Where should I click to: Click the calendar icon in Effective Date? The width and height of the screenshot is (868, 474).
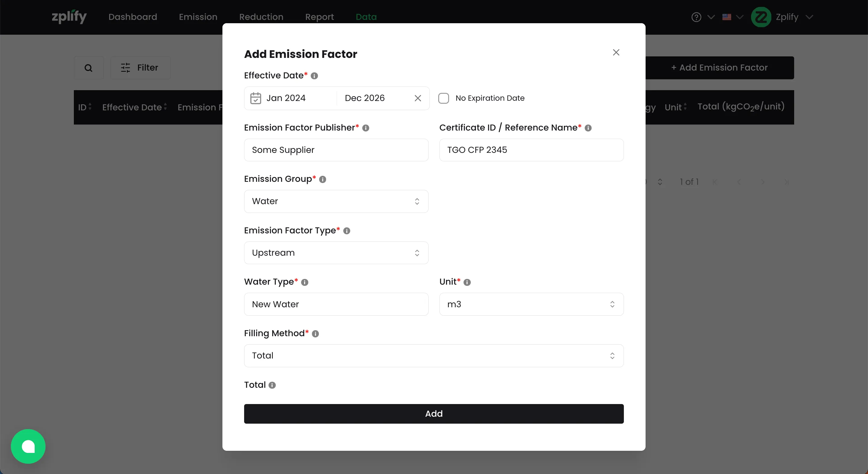coord(255,98)
